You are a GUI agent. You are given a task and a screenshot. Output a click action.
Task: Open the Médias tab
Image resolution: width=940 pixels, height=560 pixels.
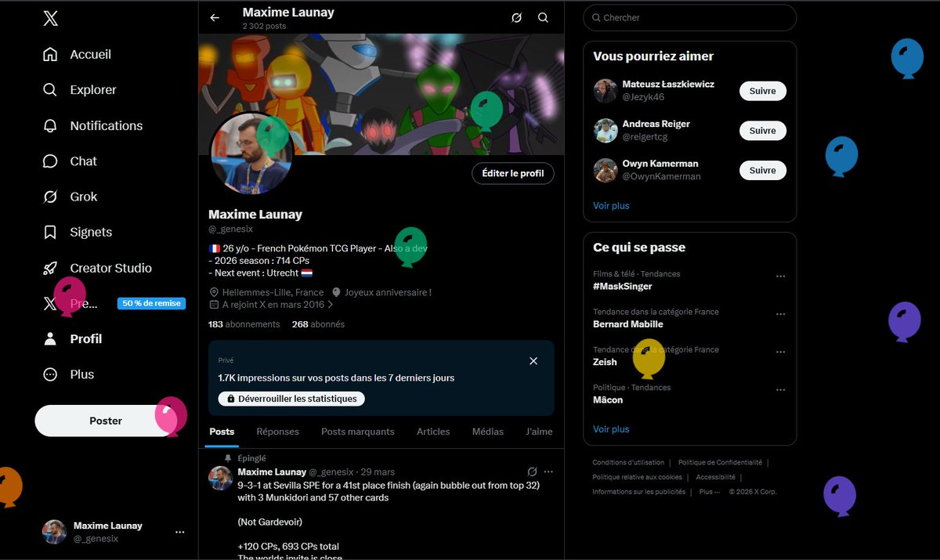488,432
